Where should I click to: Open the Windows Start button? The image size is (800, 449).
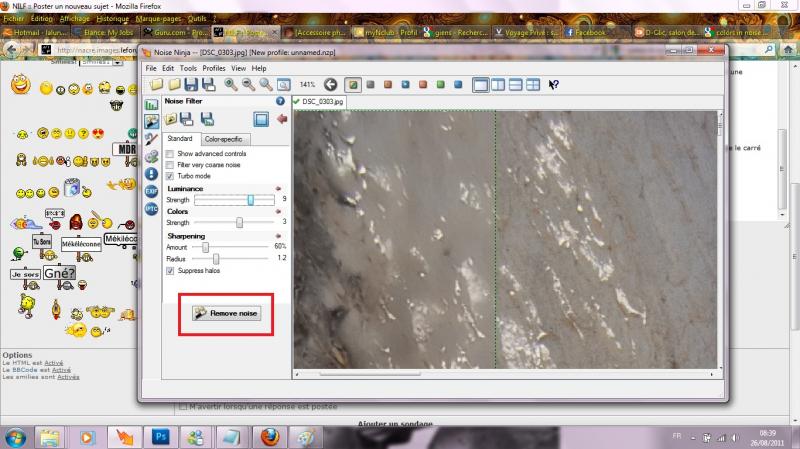click(x=15, y=438)
